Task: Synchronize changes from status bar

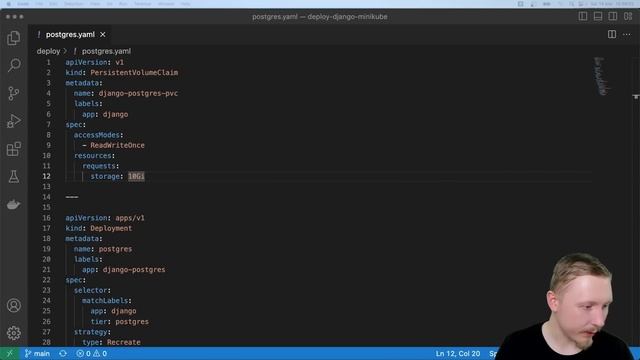Action: tap(63, 353)
